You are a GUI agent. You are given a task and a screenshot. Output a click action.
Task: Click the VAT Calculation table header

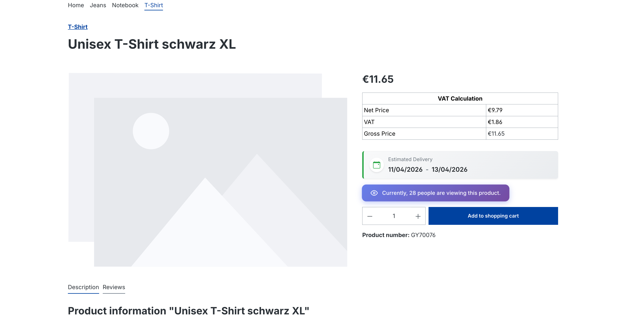460,99
